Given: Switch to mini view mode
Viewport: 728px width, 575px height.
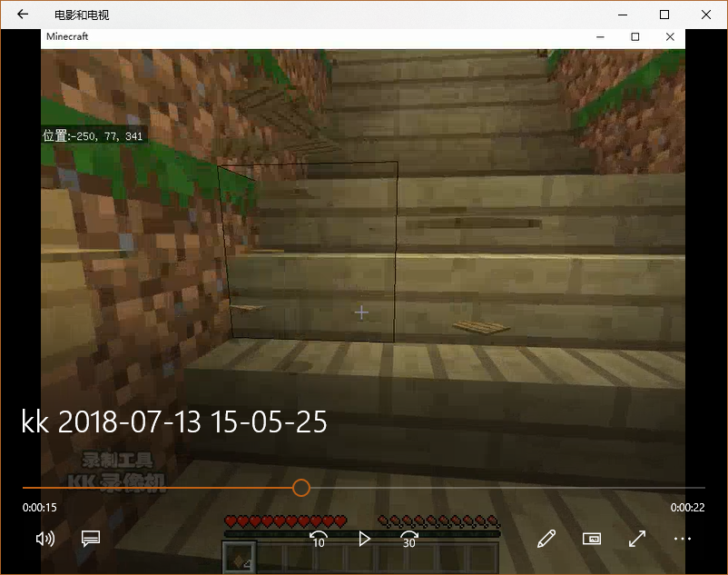Looking at the screenshot, I should point(592,539).
